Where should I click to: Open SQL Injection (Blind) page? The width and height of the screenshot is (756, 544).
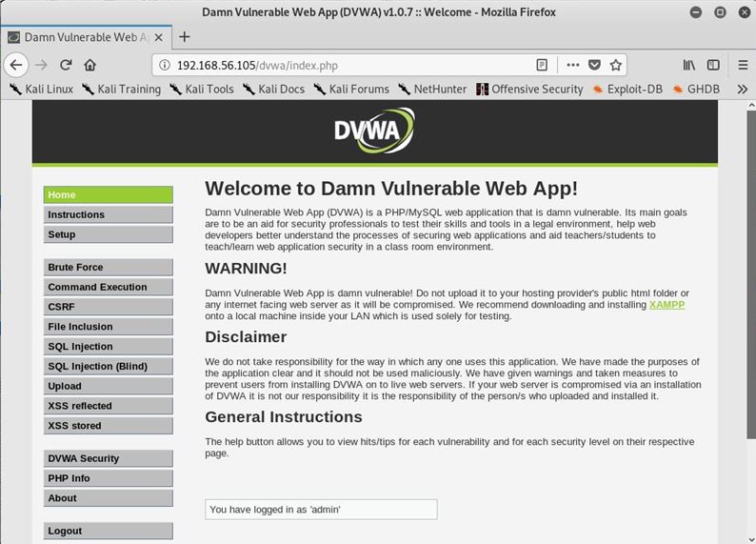(x=108, y=366)
